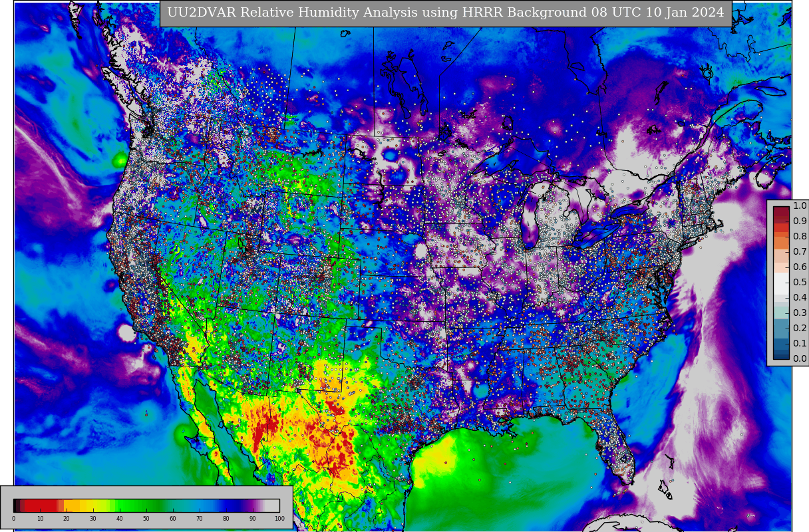Click the '40' tick label on humidity scale
809x532 pixels.
(120, 518)
